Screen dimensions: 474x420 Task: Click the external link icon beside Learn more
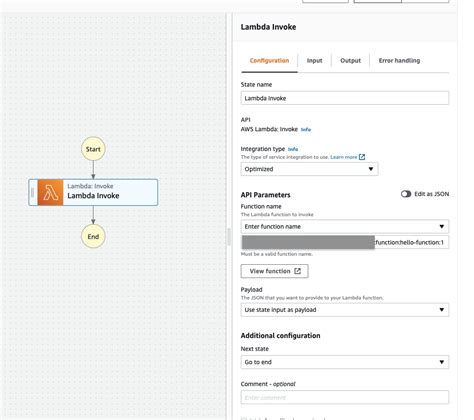coord(362,157)
